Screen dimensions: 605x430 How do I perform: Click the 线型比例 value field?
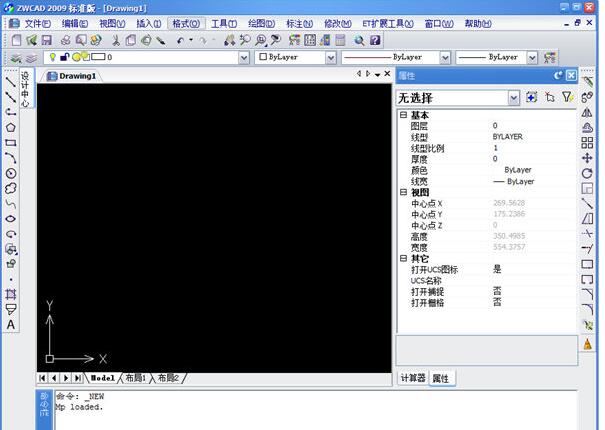(530, 148)
